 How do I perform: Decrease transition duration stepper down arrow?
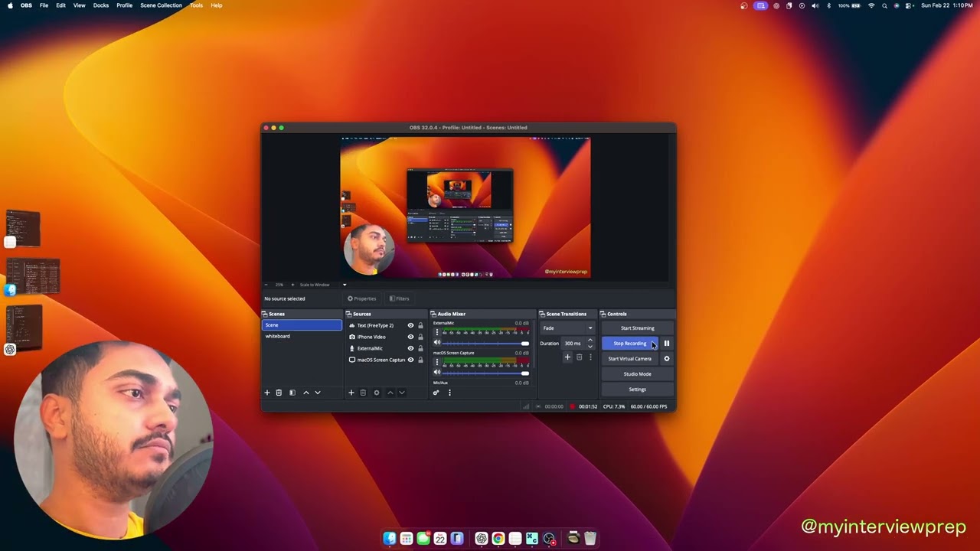pyautogui.click(x=590, y=347)
